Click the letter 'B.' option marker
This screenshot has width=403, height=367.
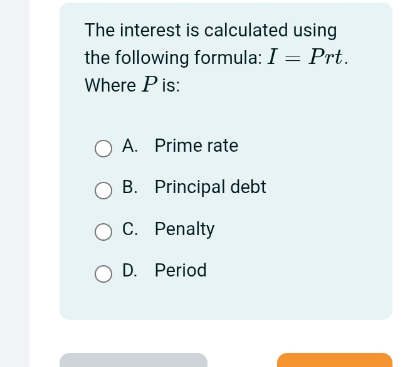pyautogui.click(x=130, y=187)
